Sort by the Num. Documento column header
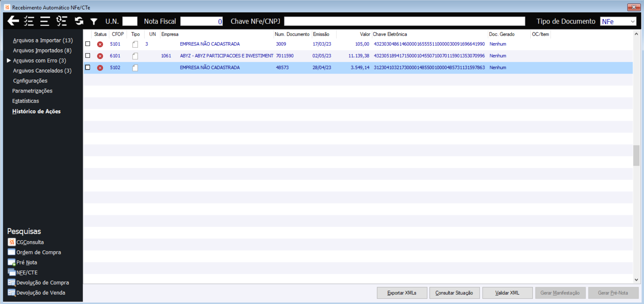This screenshot has width=644, height=304. click(292, 34)
